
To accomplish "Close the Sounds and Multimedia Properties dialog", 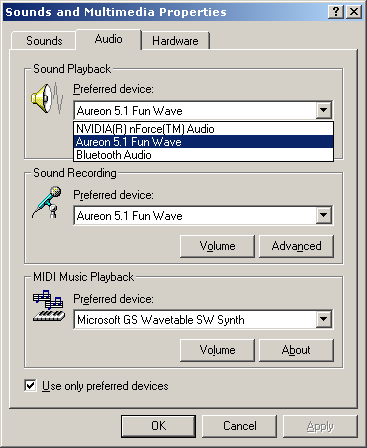I will coord(354,12).
